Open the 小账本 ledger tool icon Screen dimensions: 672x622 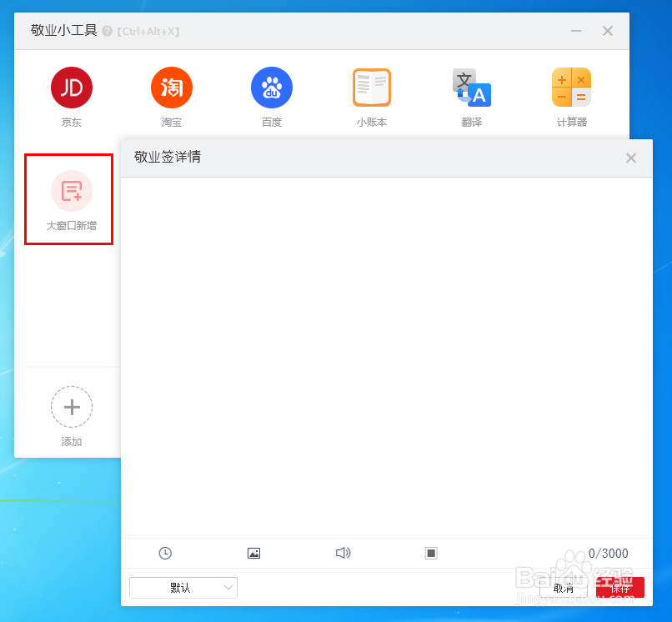click(372, 88)
